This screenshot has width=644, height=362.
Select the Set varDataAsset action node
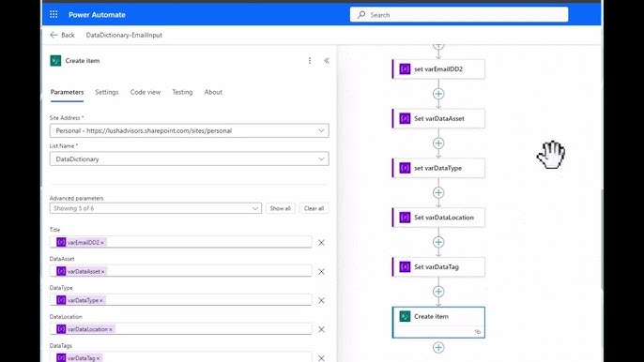[x=438, y=118]
